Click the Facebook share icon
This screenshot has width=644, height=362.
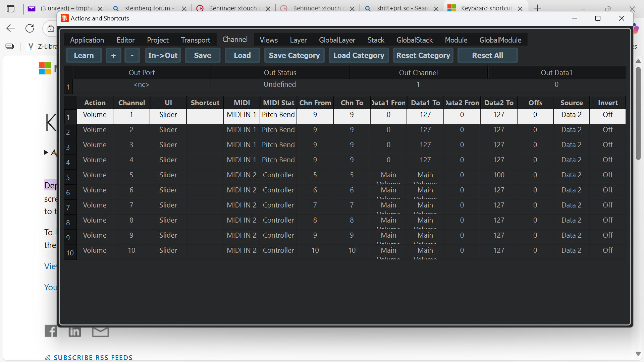click(x=51, y=331)
